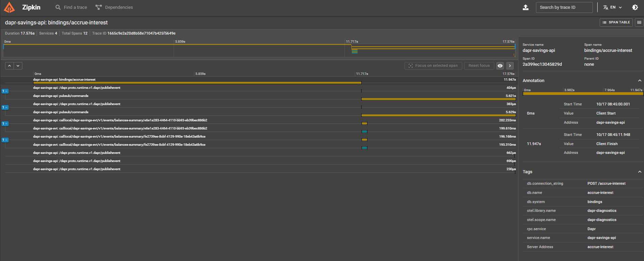The height and width of the screenshot is (261, 644).
Task: Click the service.name tag value dapr-savings-api
Action: click(x=601, y=238)
